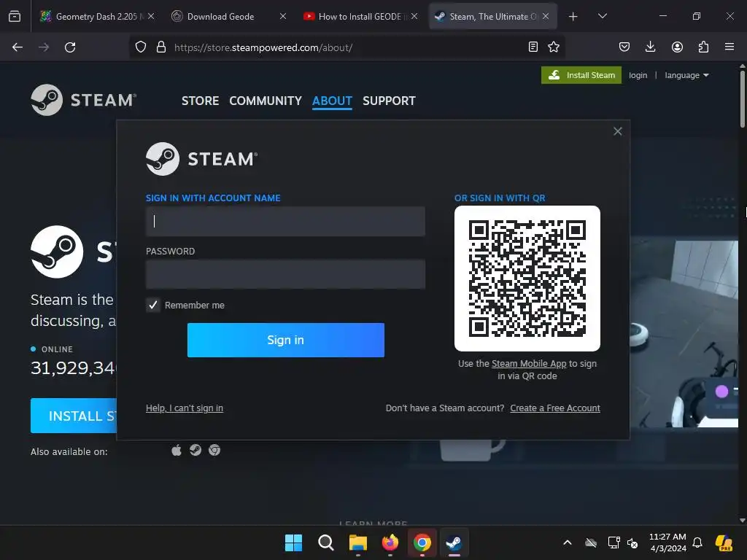Image resolution: width=747 pixels, height=560 pixels.
Task: Click the Apple macOS platform icon
Action: click(x=177, y=451)
